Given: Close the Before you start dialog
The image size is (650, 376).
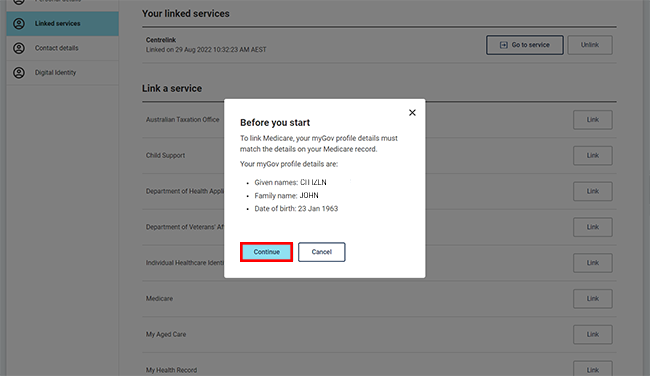Looking at the screenshot, I should [412, 113].
